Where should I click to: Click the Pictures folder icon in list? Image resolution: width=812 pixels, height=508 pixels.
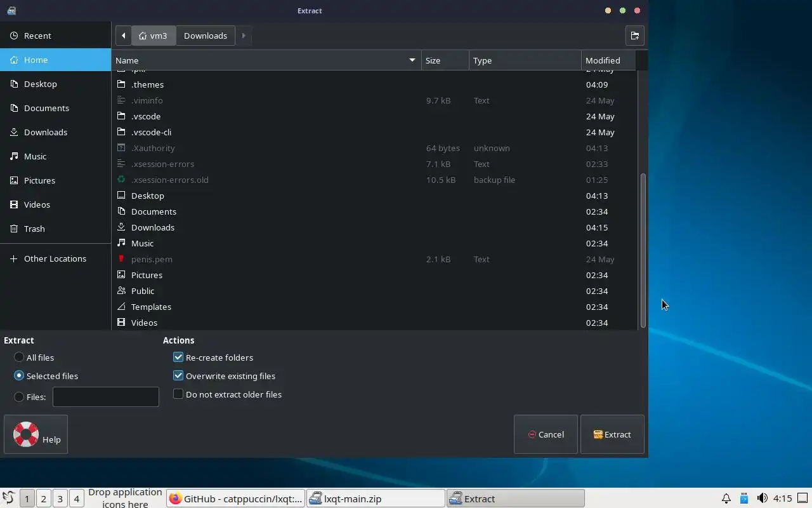[121, 275]
